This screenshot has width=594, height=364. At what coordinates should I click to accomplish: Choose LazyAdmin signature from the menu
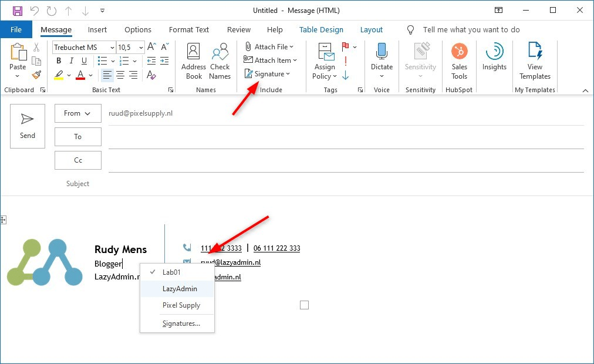tap(180, 289)
